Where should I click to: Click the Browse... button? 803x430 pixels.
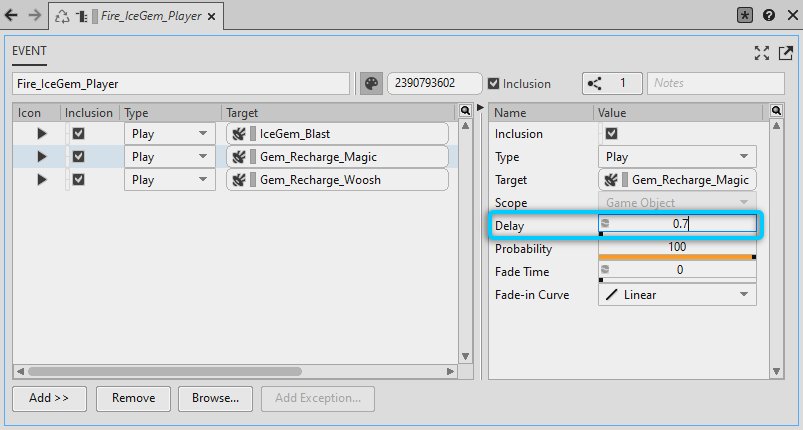point(215,398)
